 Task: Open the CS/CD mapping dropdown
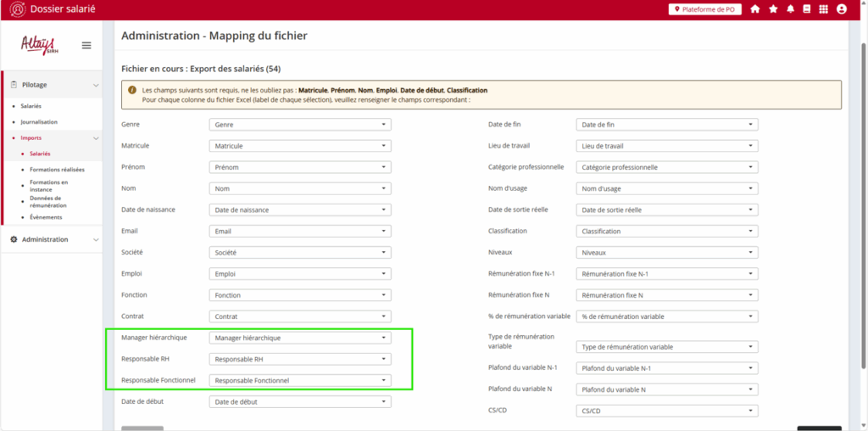pos(666,411)
